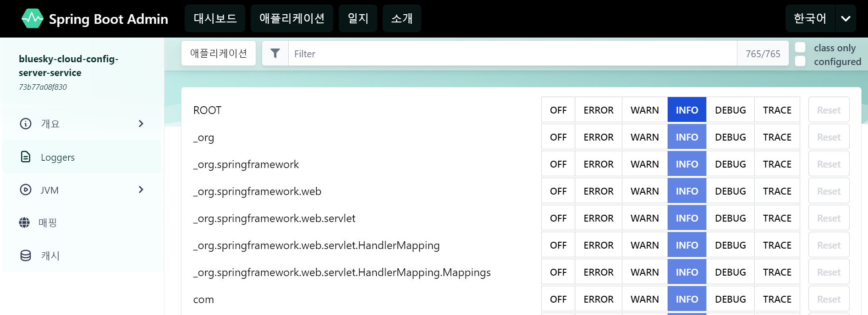Set com logger to TRACE
Screen dimensions: 868x315
[777, 299]
